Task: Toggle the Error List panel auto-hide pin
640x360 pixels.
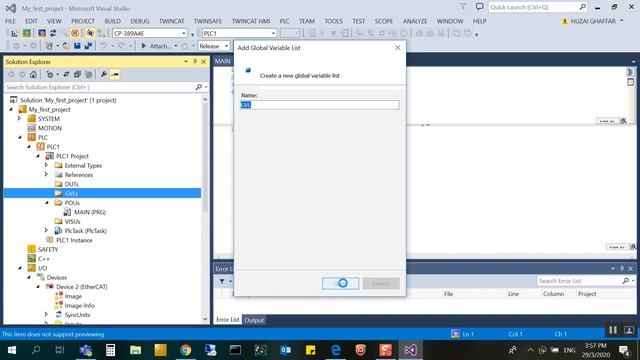Action: point(622,268)
